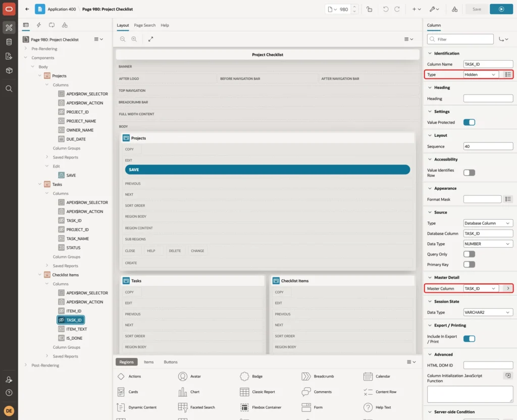Toggle Include In Export / Print switch
517x420 pixels.
click(469, 339)
